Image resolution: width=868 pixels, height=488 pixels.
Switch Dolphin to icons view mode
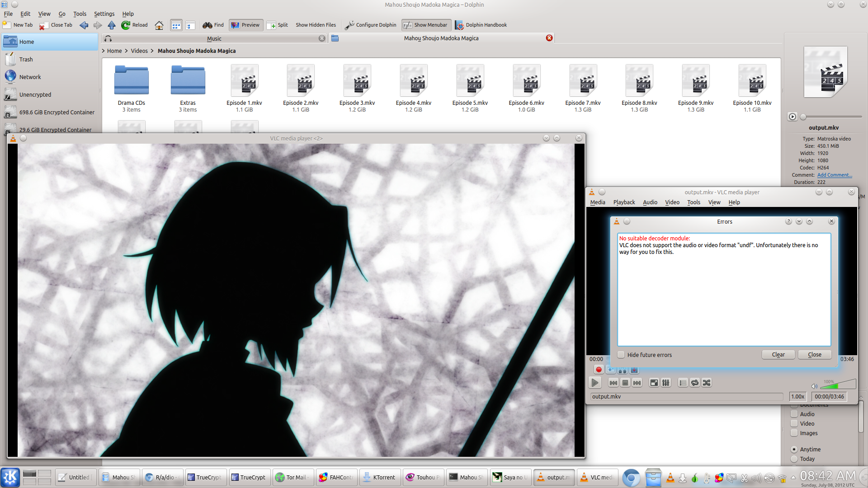(176, 25)
